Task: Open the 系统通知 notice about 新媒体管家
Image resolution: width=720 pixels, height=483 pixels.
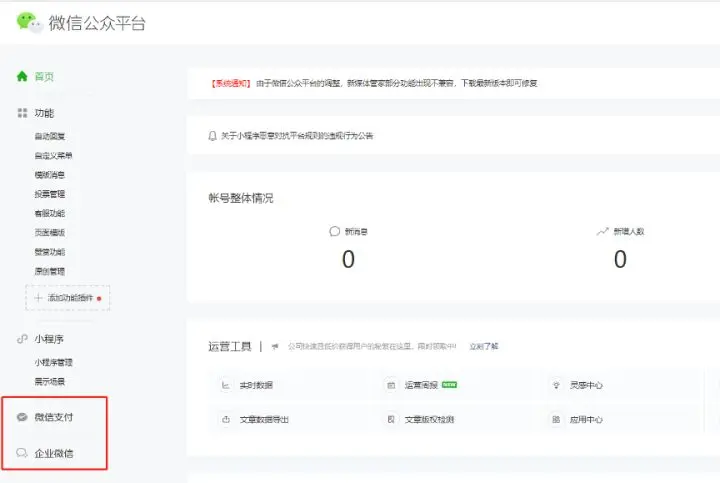Action: pos(374,83)
